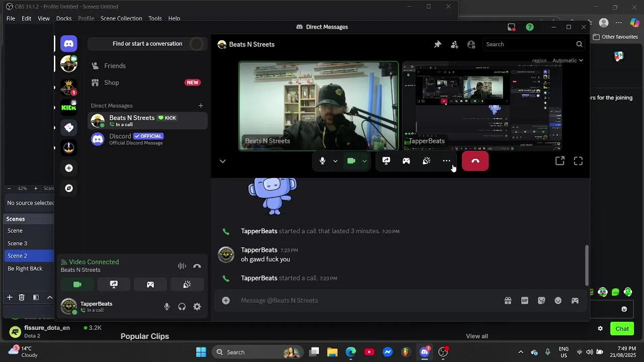Image resolution: width=644 pixels, height=362 pixels.
Task: Open OBS Scene Collection menu
Action: click(x=121, y=19)
